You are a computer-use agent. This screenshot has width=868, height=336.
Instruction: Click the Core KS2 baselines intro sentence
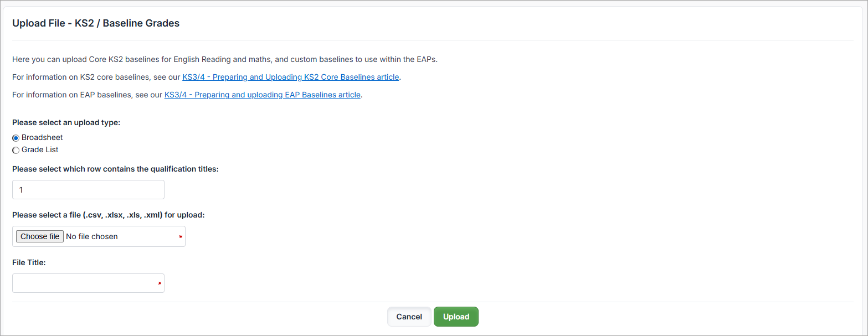click(224, 59)
